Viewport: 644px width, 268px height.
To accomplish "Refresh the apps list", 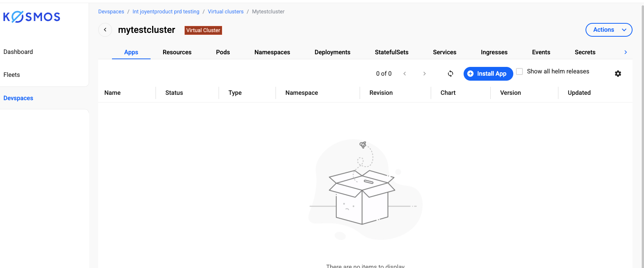I will point(451,74).
